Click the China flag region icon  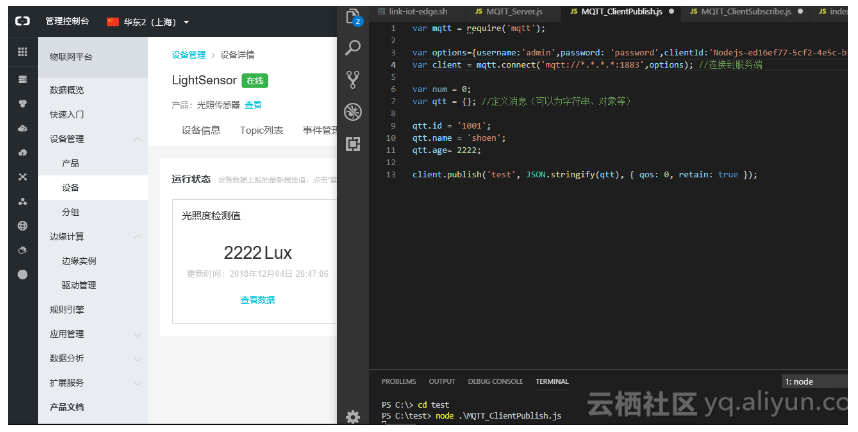pos(113,21)
